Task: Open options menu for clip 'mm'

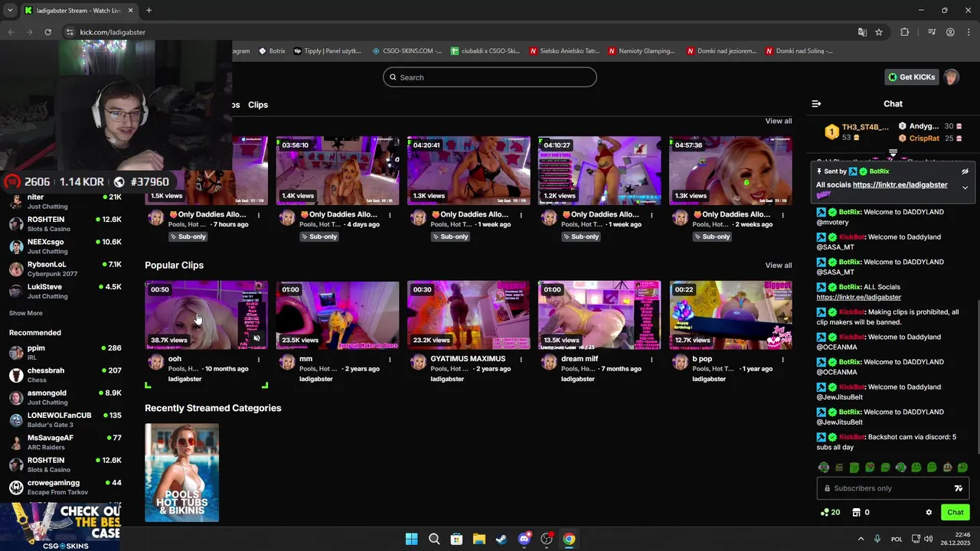Action: pos(390,359)
